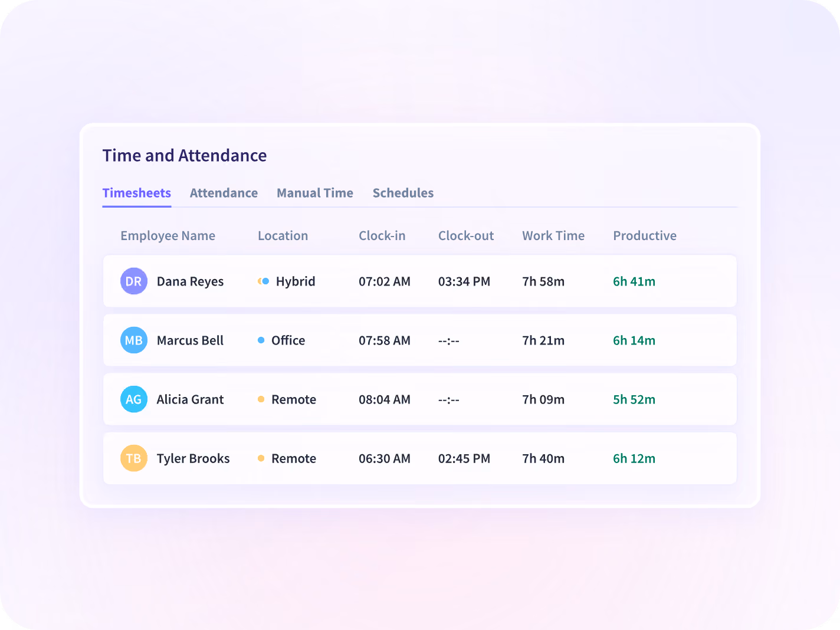840x630 pixels.
Task: Click the 07:58 AM clock-in time
Action: 385,340
